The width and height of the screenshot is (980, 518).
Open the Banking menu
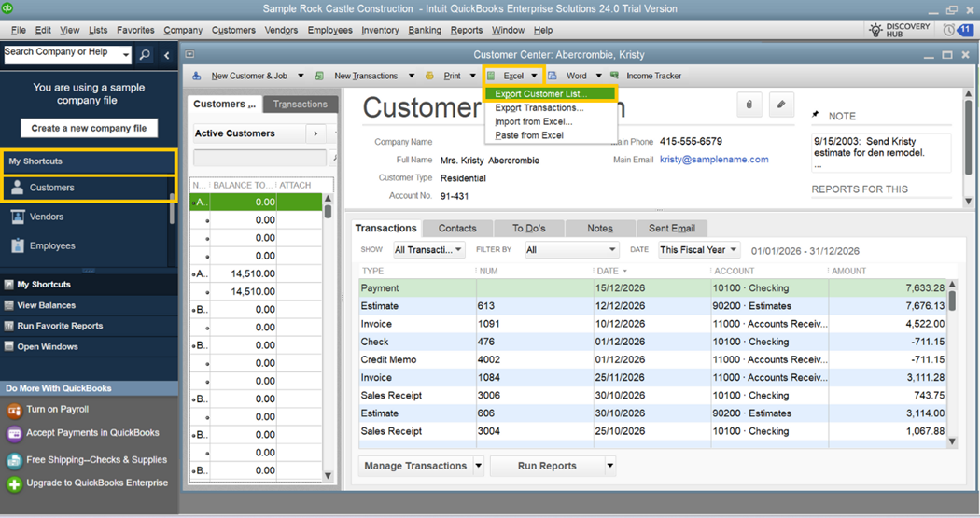(x=425, y=30)
